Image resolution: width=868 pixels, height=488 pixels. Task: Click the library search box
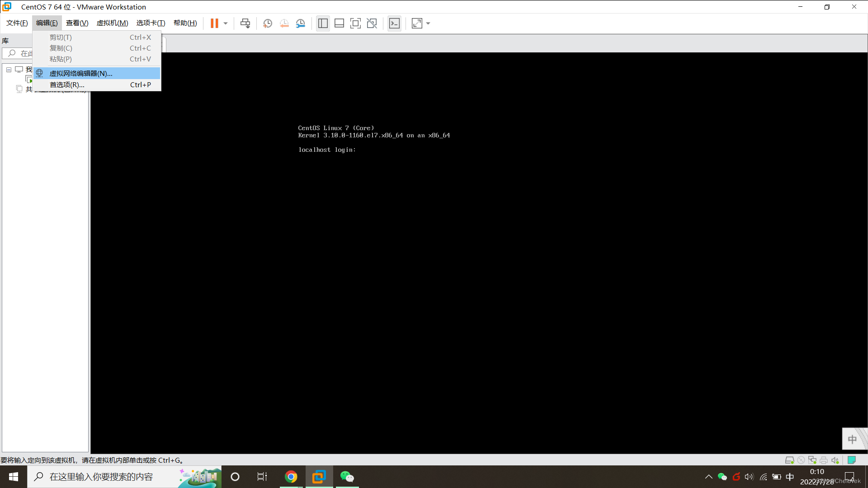(x=18, y=53)
